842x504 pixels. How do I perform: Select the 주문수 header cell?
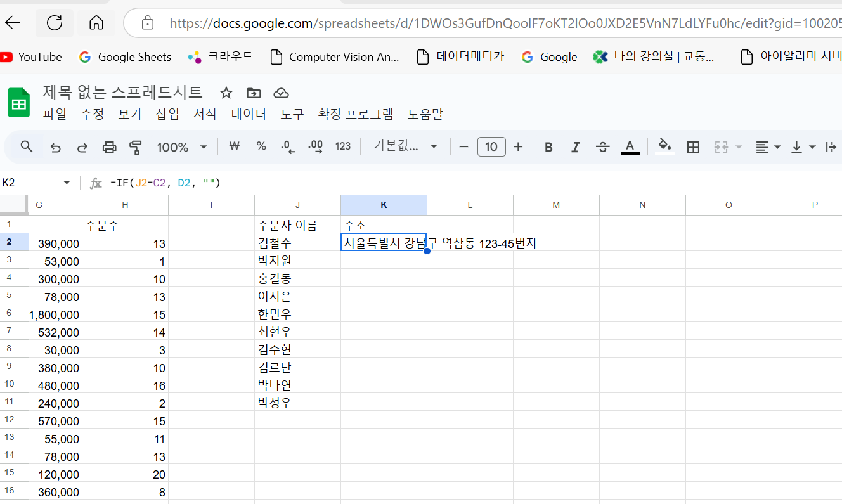coord(125,225)
